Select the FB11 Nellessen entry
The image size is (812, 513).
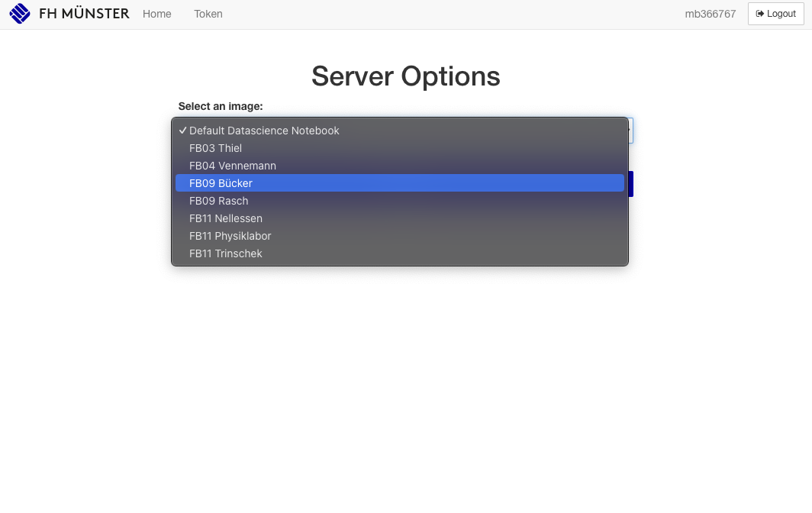(225, 218)
